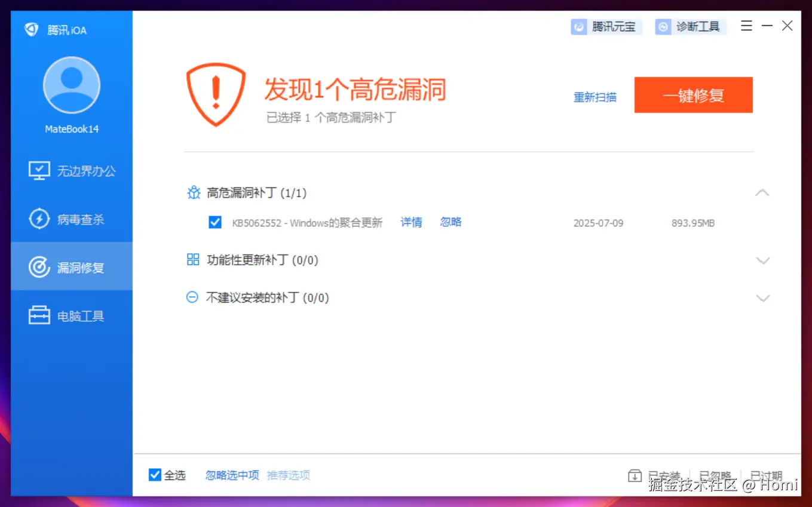Image resolution: width=812 pixels, height=507 pixels.
Task: Uncheck the KB5062552 patch checkbox
Action: pyautogui.click(x=215, y=222)
